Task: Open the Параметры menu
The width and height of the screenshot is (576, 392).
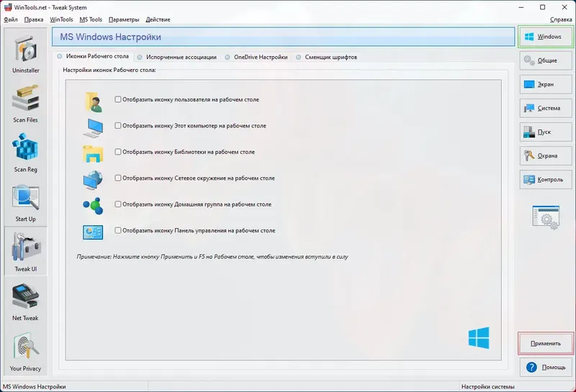Action: (124, 19)
